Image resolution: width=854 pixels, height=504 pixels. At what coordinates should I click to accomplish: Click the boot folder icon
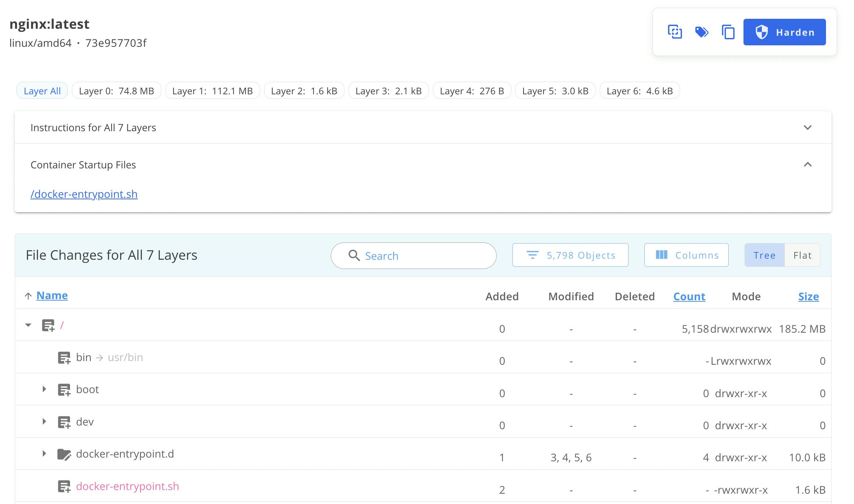coord(64,390)
